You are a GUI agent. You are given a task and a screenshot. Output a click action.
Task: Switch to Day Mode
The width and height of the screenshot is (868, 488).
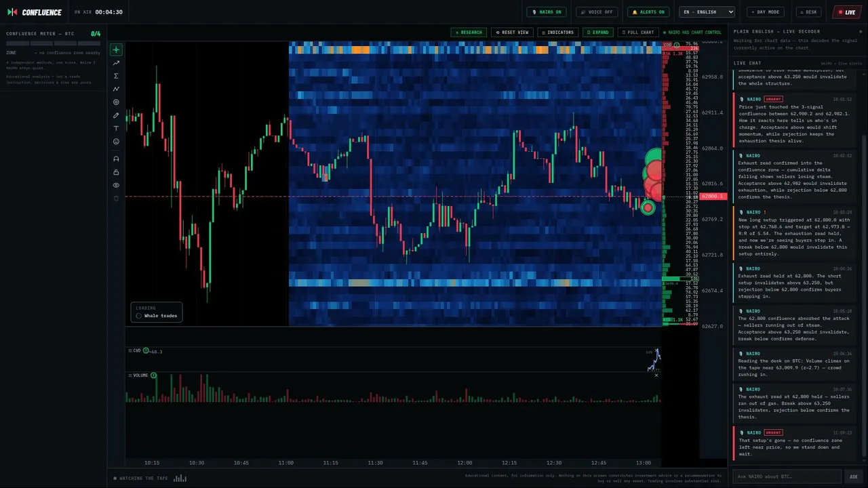click(x=766, y=12)
